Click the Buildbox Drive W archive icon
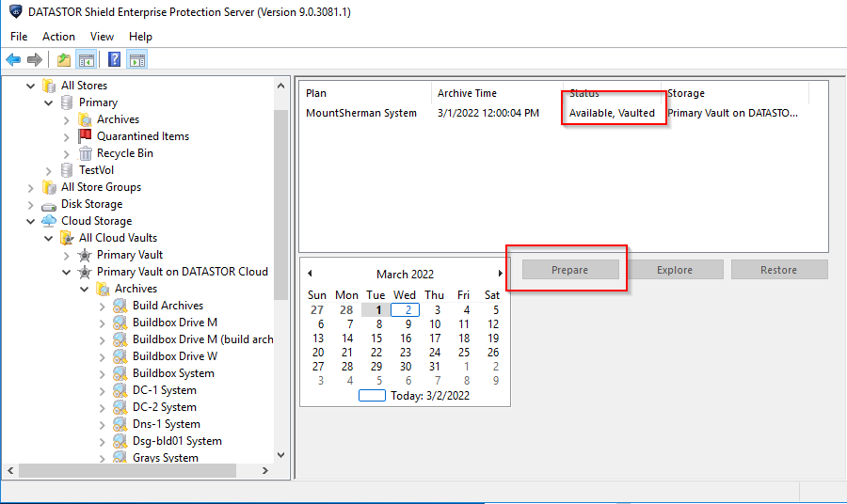 click(120, 356)
